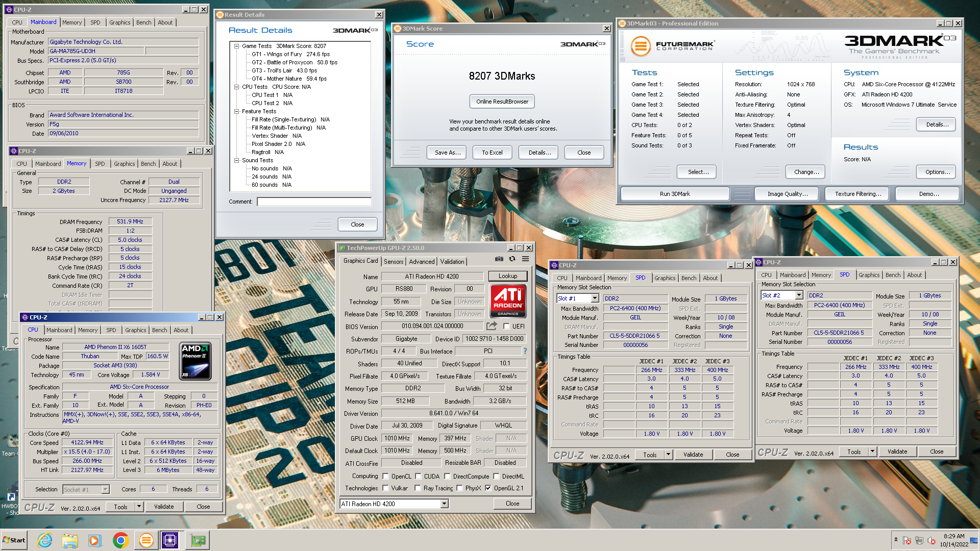This screenshot has width=980, height=551.
Task: Open Graphics tab in CPU-Z processor window
Action: tap(136, 330)
